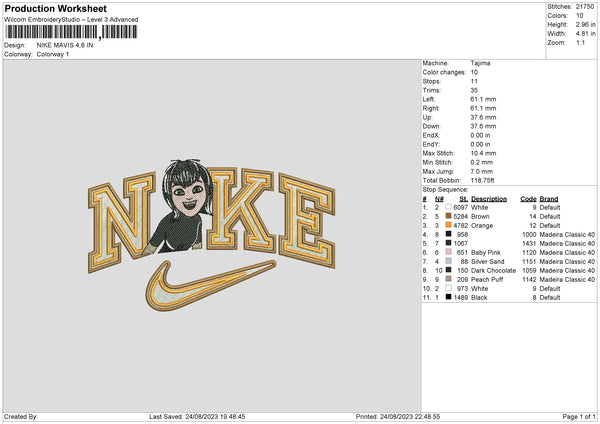Click the swatch for stitch count 1067
Viewport: 600px width, 424px height.
click(x=448, y=243)
